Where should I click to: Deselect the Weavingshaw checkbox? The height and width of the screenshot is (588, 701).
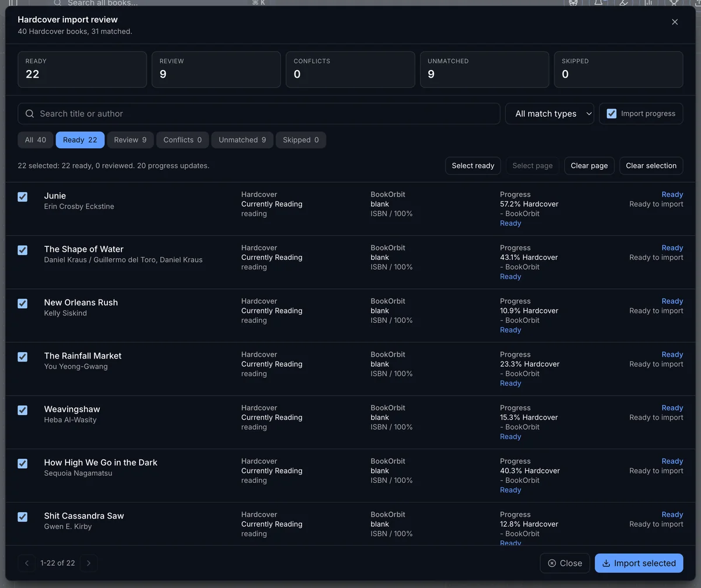tap(23, 410)
